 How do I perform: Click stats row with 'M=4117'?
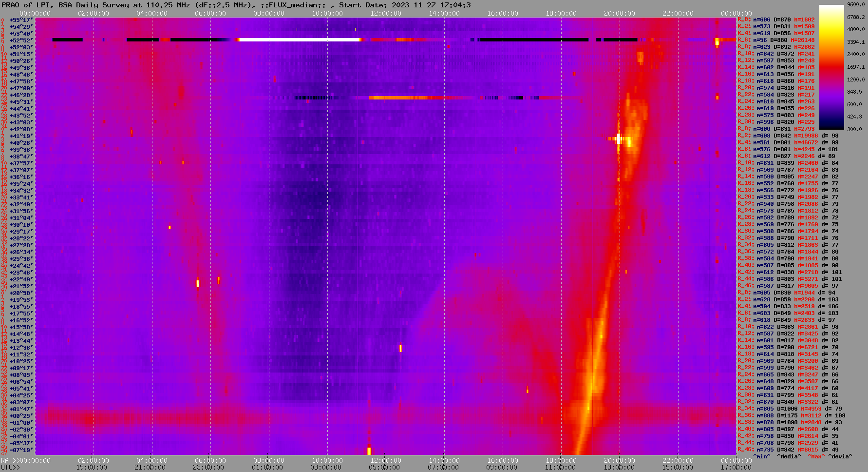(x=788, y=388)
